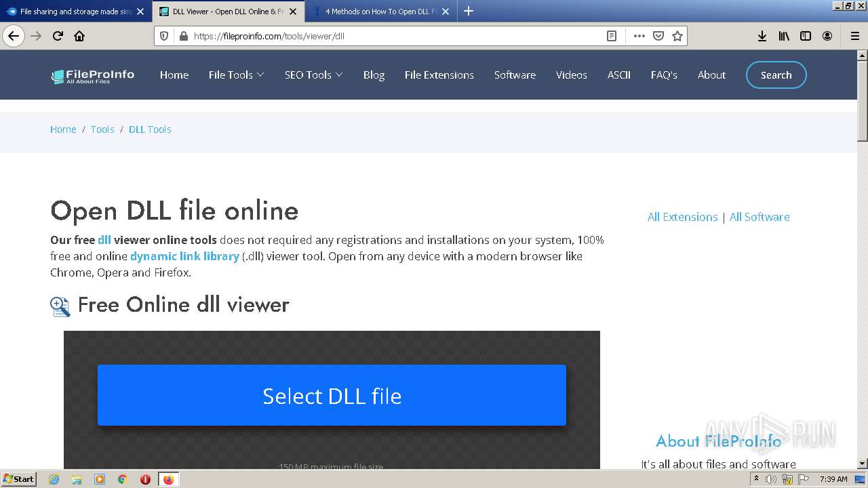Open the Firefox home page icon
The image size is (868, 488).
[x=79, y=36]
